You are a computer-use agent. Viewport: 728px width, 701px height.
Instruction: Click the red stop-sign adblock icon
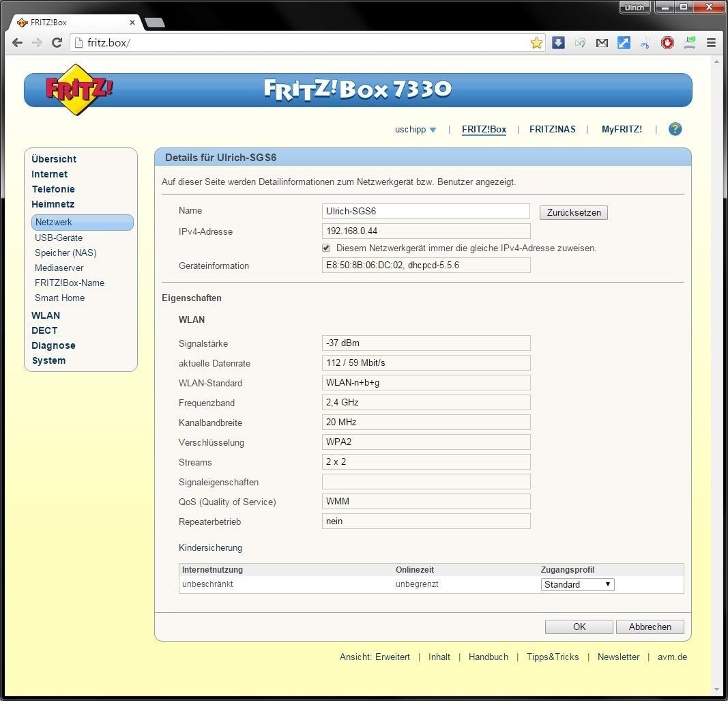coord(668,43)
